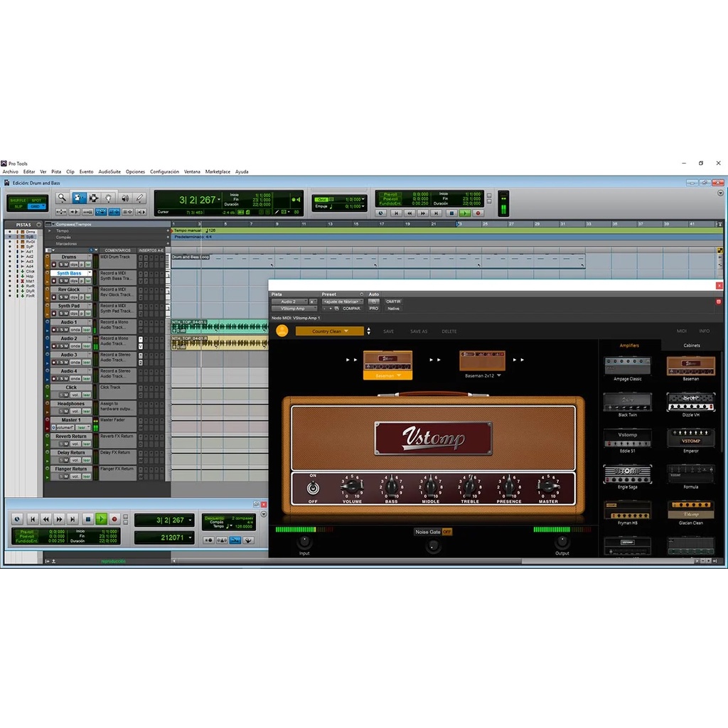Toggle the Noise Gate OFF button
The width and height of the screenshot is (728, 728).
tap(446, 532)
